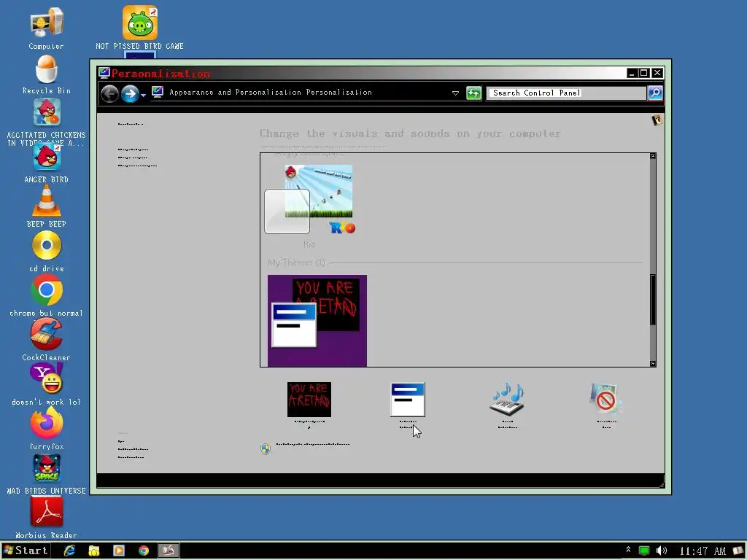747x560 pixels.
Task: Launch MAD BIRDS UNIVERSE space icon
Action: tap(46, 467)
